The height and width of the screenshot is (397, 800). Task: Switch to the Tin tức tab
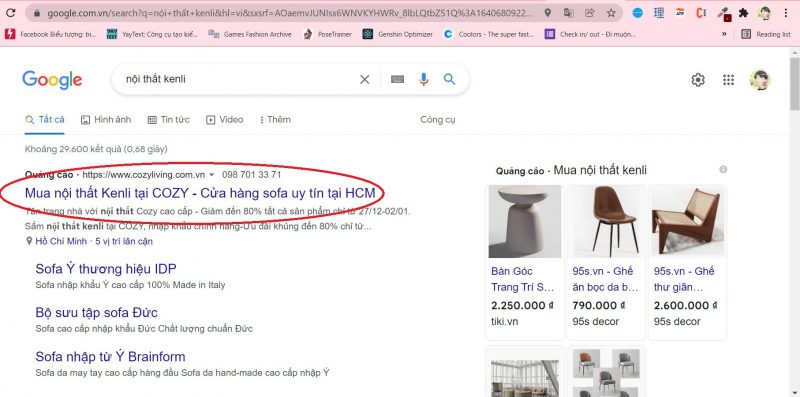point(168,119)
